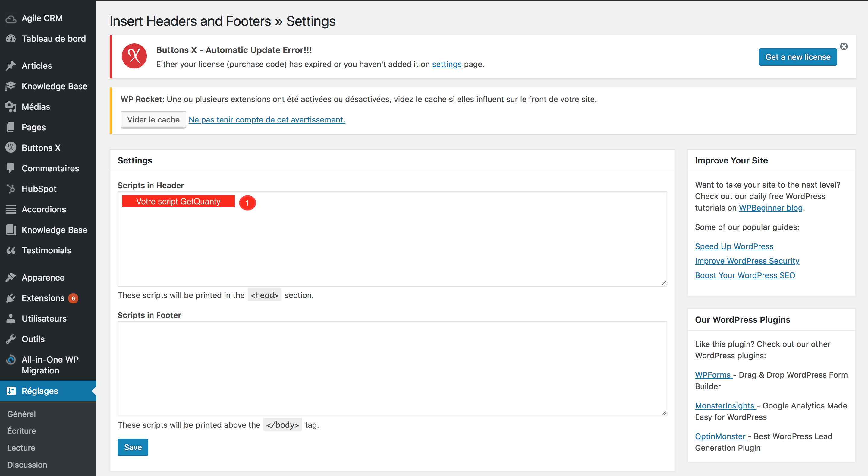This screenshot has height=476, width=868.
Task: Open the Improve WordPress Security guide
Action: (x=747, y=261)
